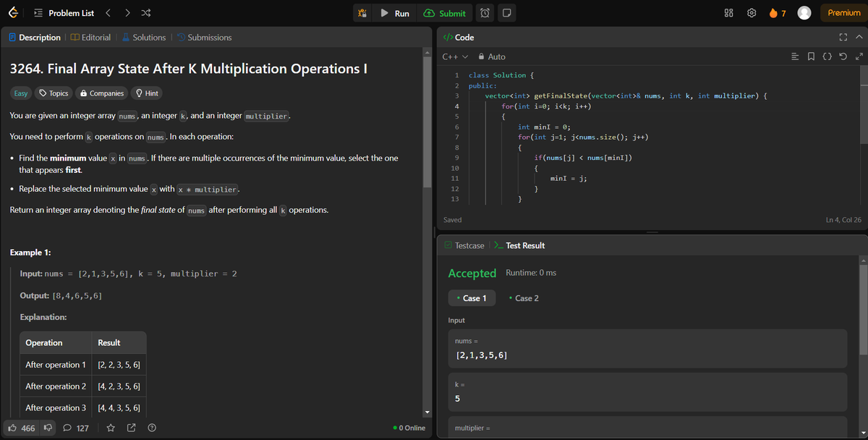Expand the Hint section

[x=147, y=93]
